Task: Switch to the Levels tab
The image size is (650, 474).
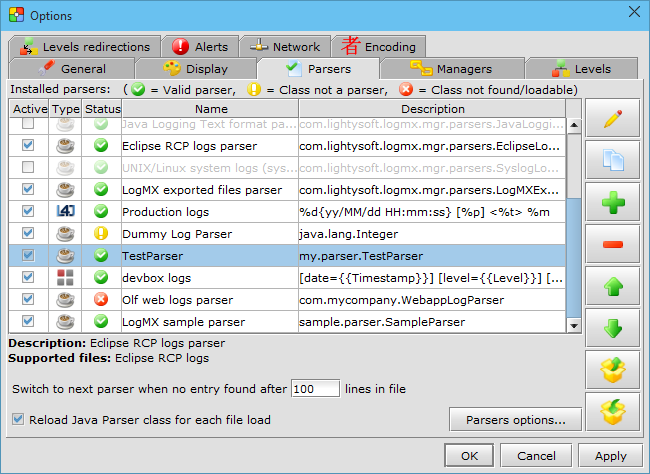Action: pos(582,68)
